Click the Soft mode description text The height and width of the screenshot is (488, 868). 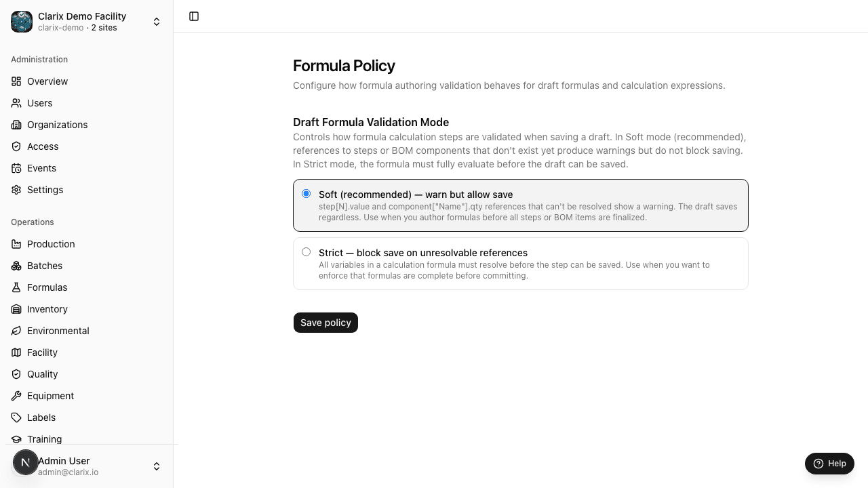tap(528, 212)
